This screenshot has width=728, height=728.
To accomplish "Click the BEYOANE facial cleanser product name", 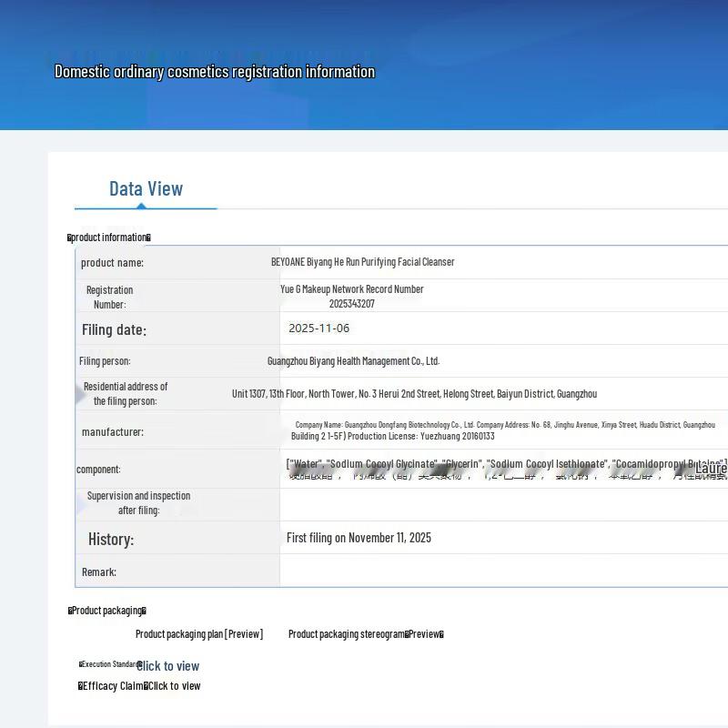I will click(x=362, y=262).
